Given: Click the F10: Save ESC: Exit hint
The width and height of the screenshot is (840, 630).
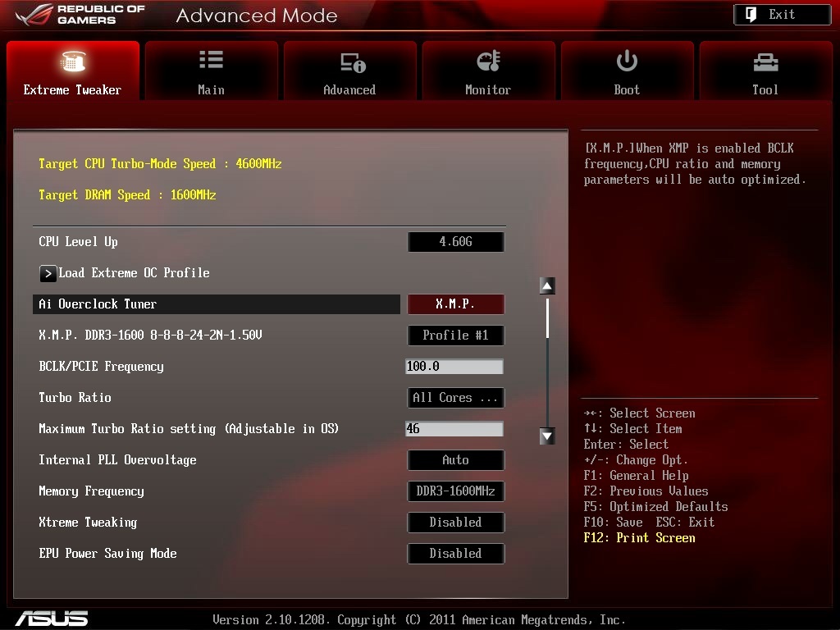Looking at the screenshot, I should coord(650,523).
